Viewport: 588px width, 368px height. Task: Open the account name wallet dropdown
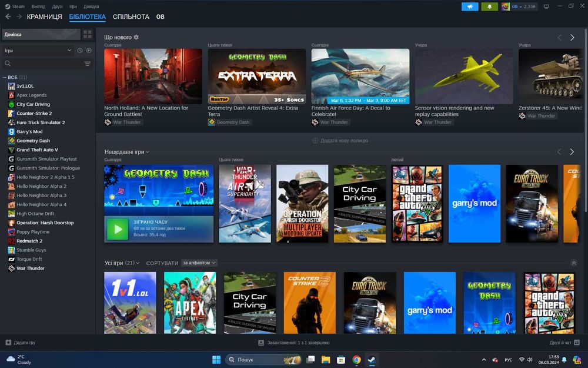523,6
